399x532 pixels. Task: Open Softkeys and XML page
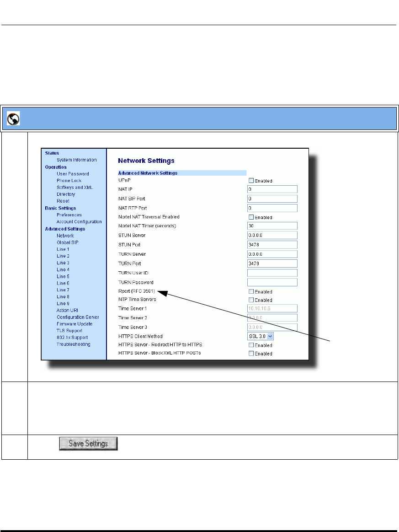click(74, 187)
